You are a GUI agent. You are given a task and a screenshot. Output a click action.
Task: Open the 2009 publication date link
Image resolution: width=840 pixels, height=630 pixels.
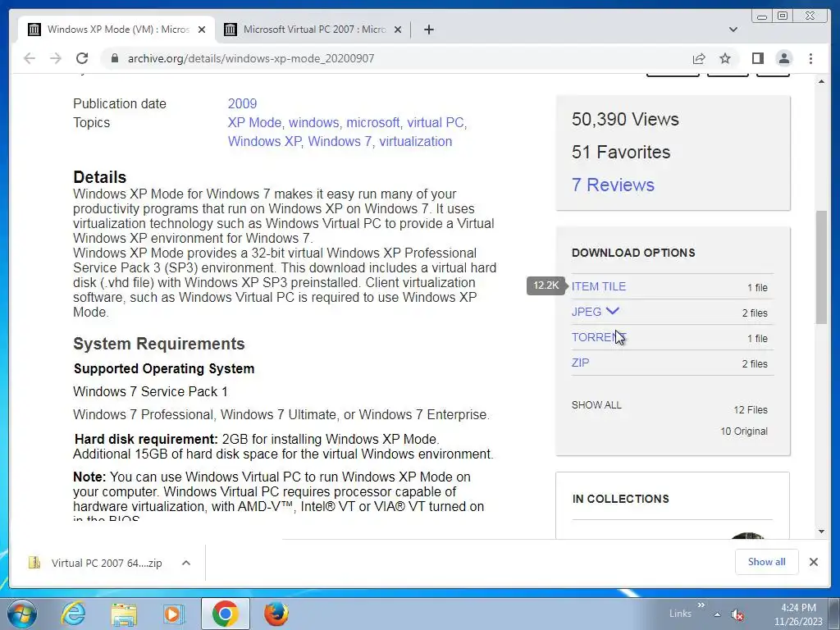[242, 103]
